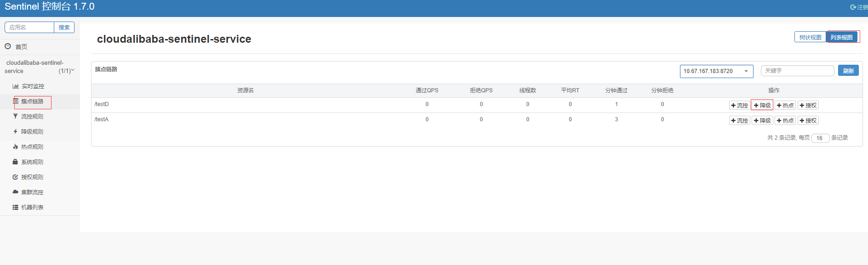Image resolution: width=868 pixels, height=265 pixels.
Task: Click the cloudalibaba-sentinel-service page heading
Action: (x=174, y=39)
